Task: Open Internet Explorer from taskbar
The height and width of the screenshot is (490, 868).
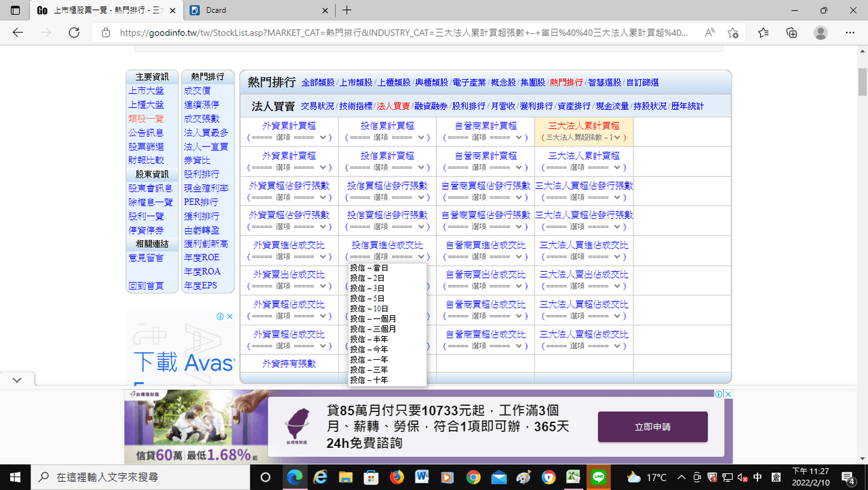Action: (321, 477)
